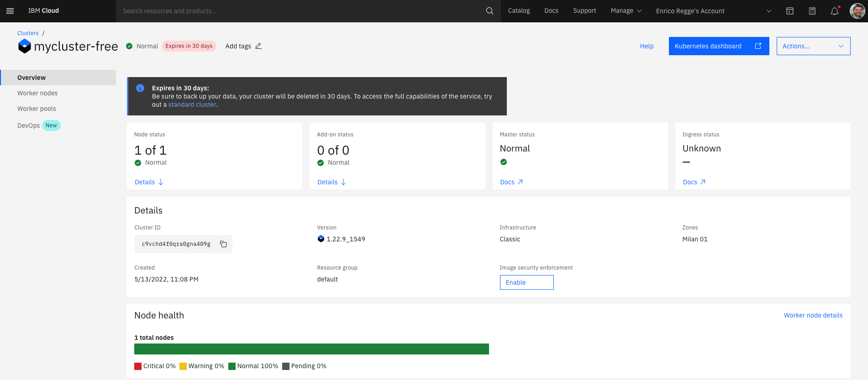The image size is (868, 380).
Task: Open the notifications bell
Action: 835,11
